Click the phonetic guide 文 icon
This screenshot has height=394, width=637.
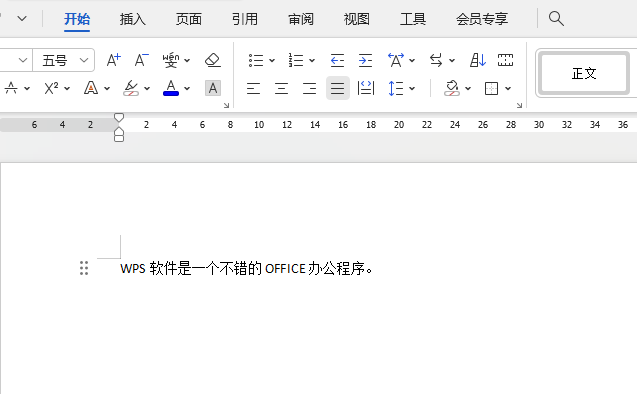pyautogui.click(x=171, y=60)
